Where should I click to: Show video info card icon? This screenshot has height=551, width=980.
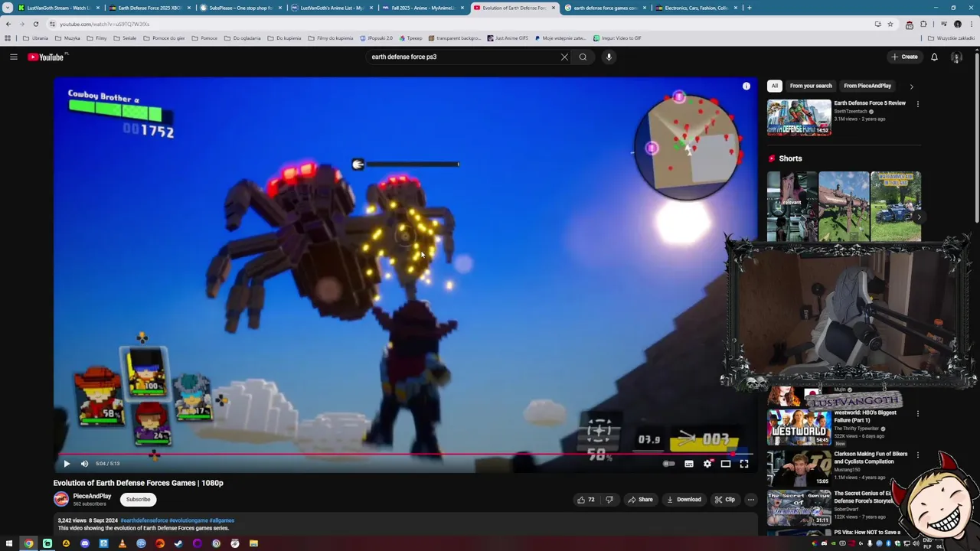[x=746, y=86]
